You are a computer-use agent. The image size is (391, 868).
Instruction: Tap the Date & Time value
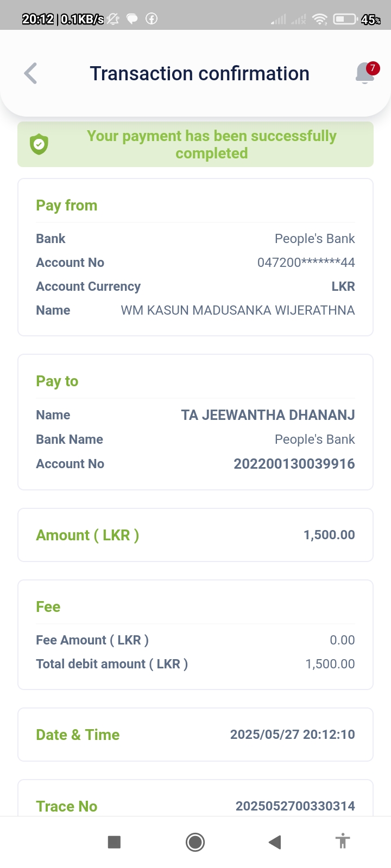[x=292, y=735]
